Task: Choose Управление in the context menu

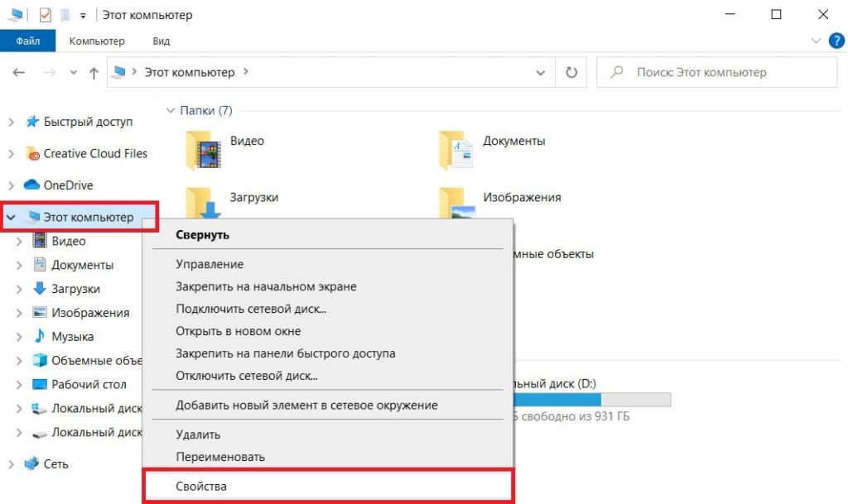Action: (x=210, y=264)
